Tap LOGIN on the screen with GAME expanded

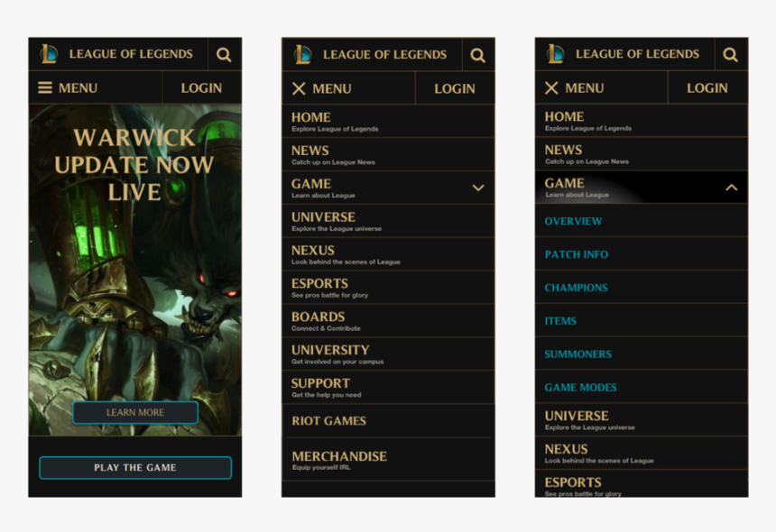pyautogui.click(x=707, y=88)
